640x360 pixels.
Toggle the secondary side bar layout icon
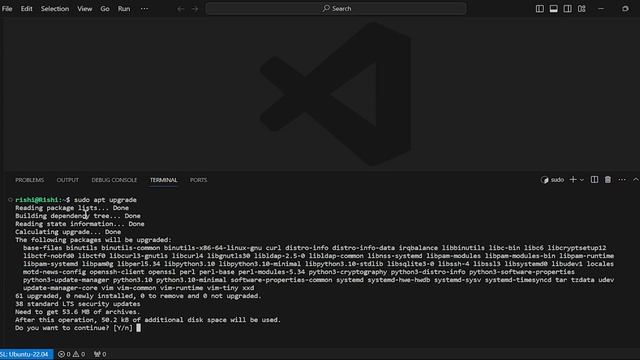click(567, 9)
